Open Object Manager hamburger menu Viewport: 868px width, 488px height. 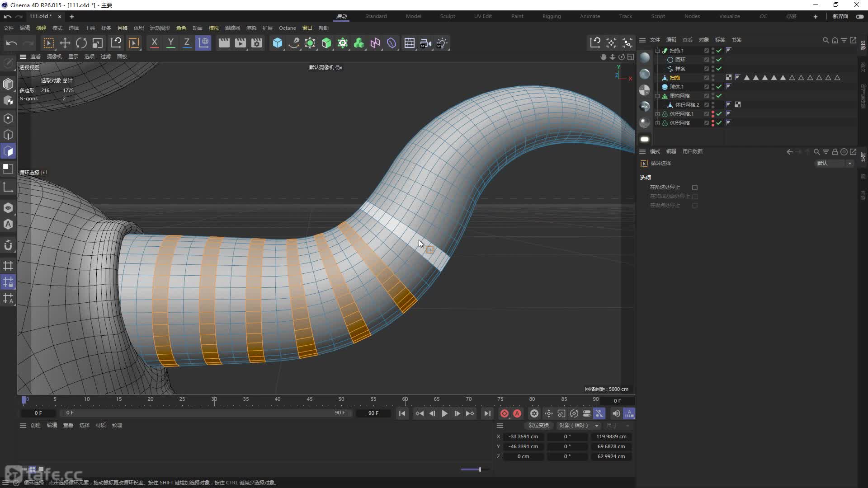[x=642, y=40]
